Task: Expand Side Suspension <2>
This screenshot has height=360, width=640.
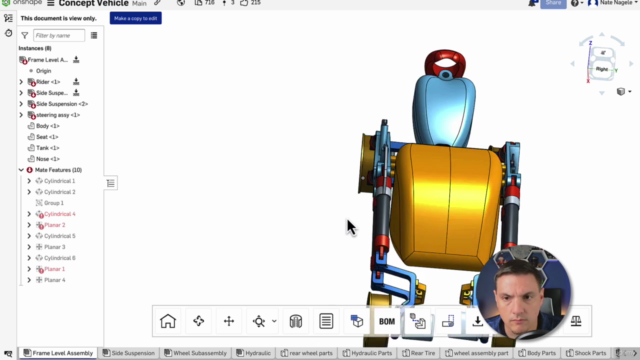Action: (x=21, y=104)
